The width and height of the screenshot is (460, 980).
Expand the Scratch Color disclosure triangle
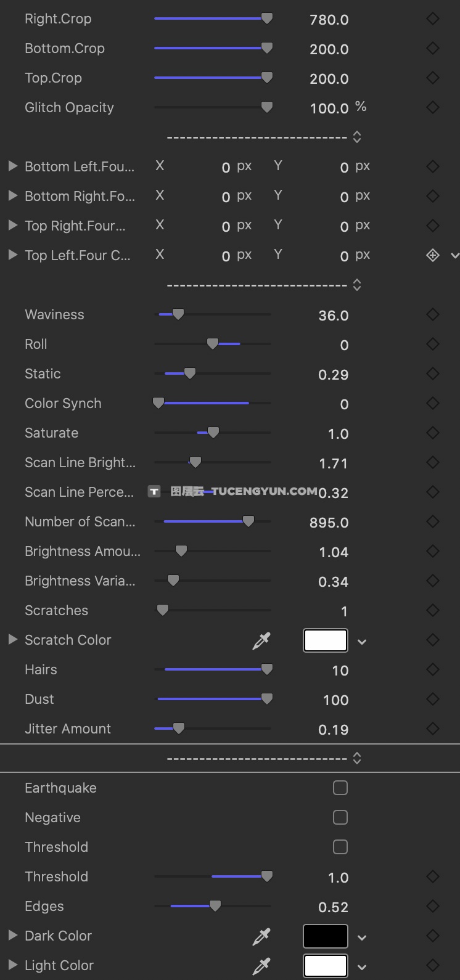tap(12, 640)
